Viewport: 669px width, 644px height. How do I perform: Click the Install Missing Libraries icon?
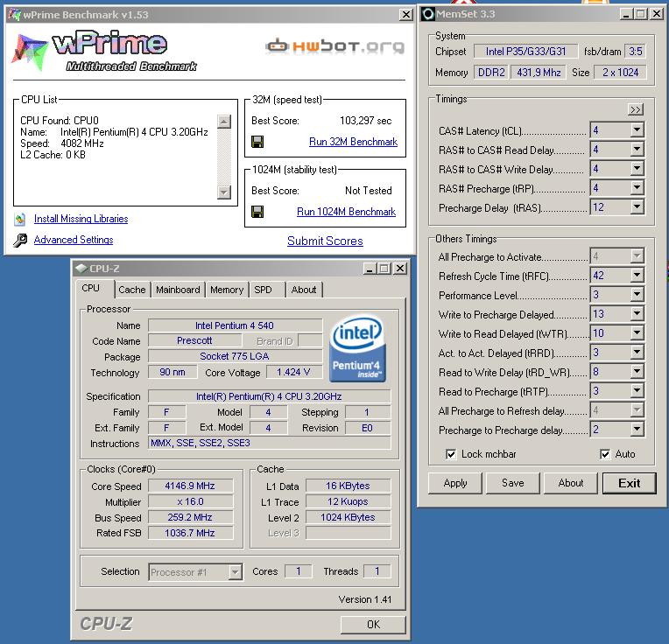click(20, 219)
